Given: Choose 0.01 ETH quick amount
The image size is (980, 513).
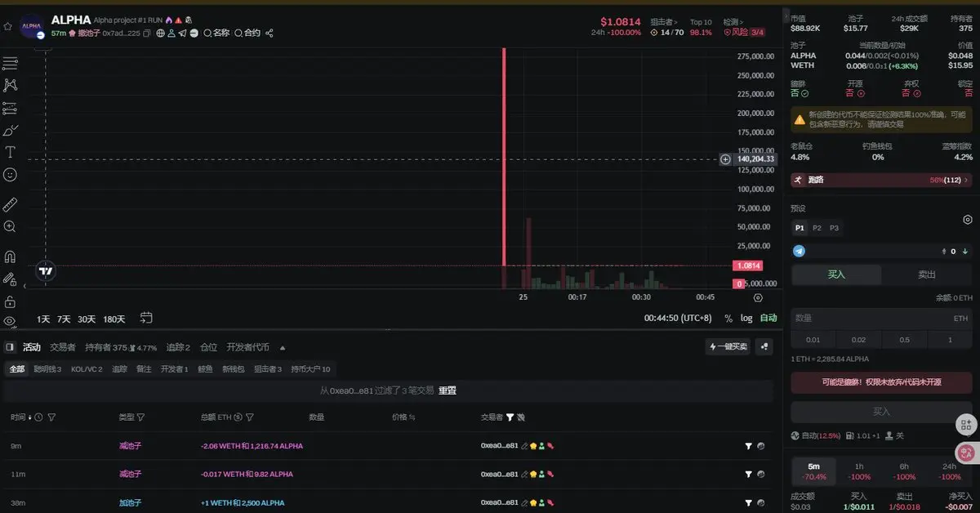Looking at the screenshot, I should (x=813, y=340).
